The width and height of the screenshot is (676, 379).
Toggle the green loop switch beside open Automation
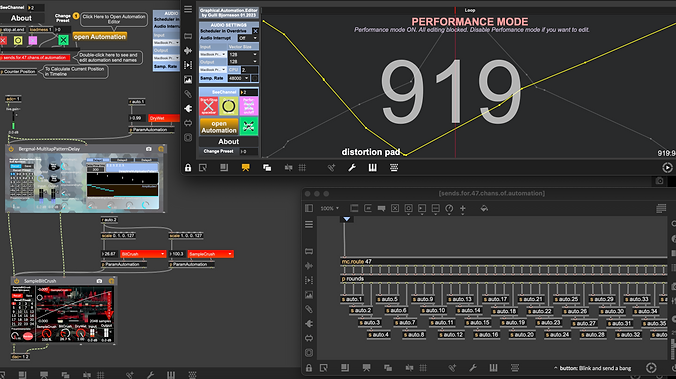(249, 126)
